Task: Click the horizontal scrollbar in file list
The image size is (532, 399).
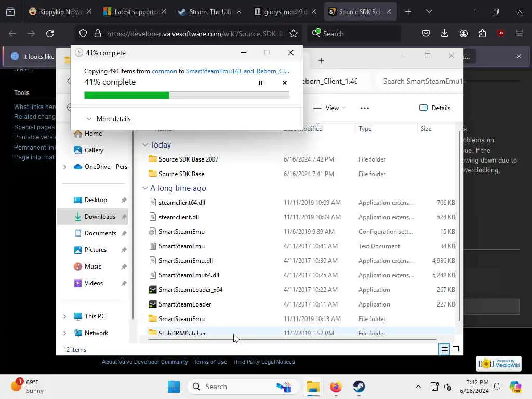Action: (x=292, y=339)
